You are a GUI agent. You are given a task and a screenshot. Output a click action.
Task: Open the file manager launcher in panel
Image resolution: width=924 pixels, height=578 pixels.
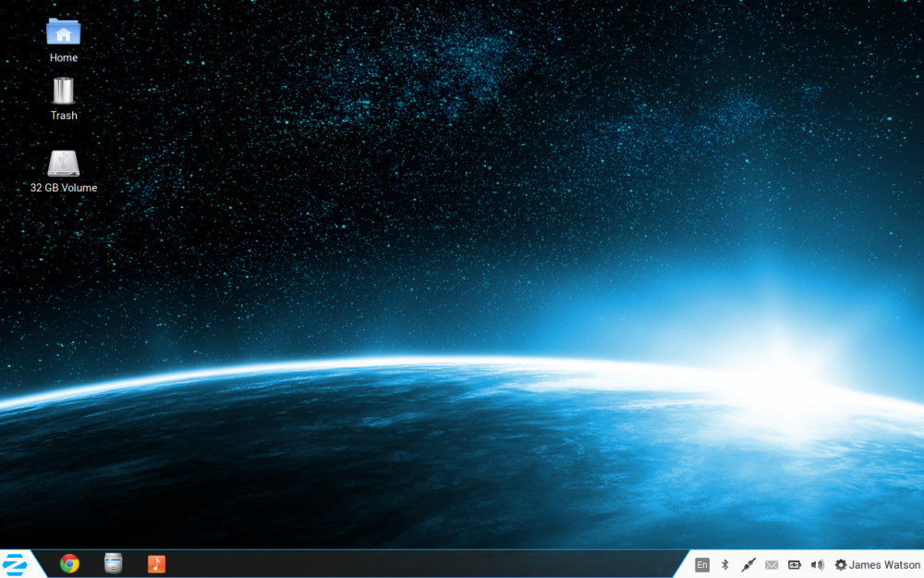coord(113,564)
